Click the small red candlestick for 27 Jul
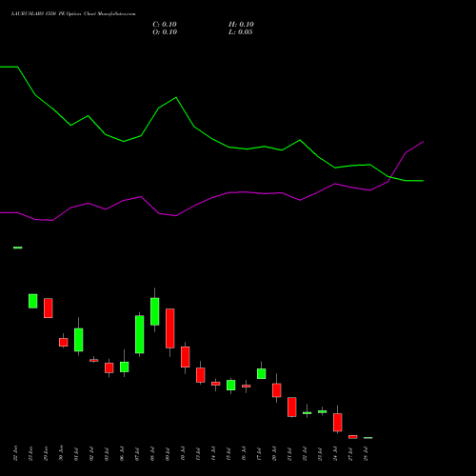Image resolution: width=476 pixels, height=476 pixels. tap(353, 437)
